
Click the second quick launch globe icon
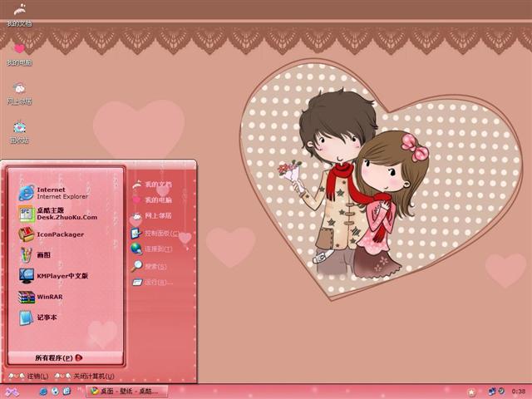(55, 392)
